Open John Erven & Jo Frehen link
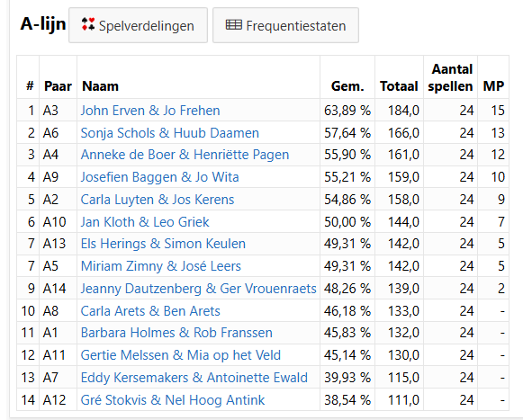 click(150, 111)
